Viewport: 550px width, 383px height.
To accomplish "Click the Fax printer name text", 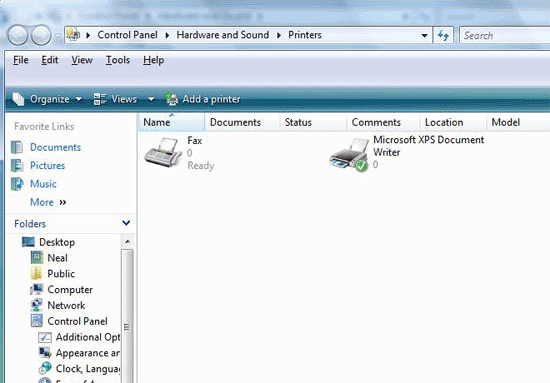I will point(195,141).
